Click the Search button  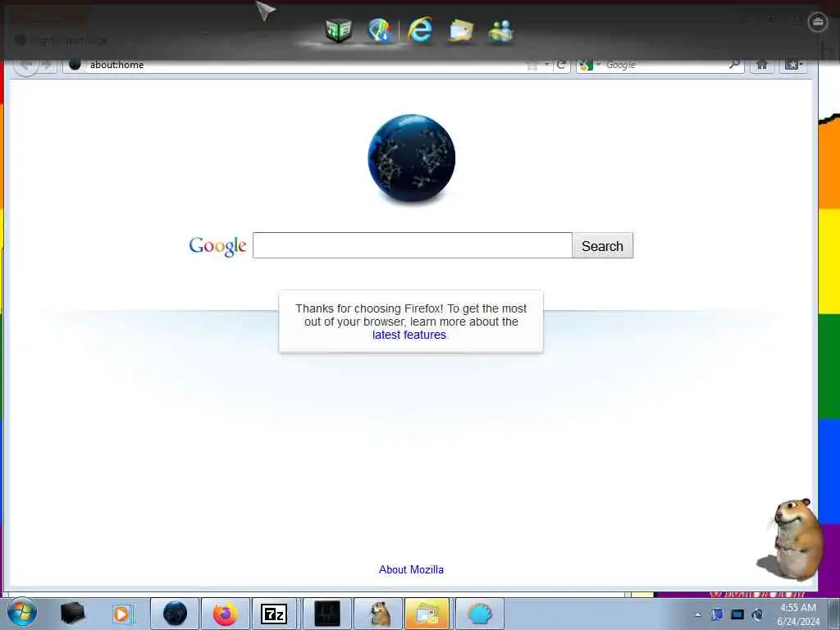[603, 245]
